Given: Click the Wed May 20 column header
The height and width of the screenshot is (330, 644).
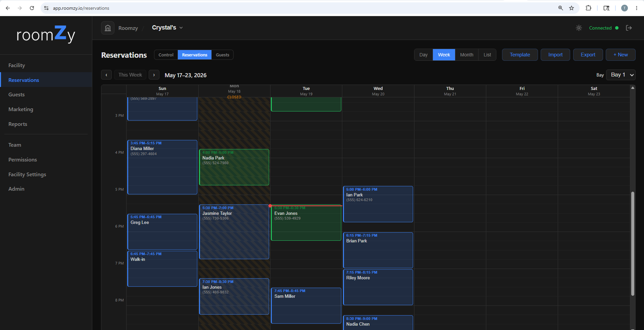Looking at the screenshot, I should point(378,91).
